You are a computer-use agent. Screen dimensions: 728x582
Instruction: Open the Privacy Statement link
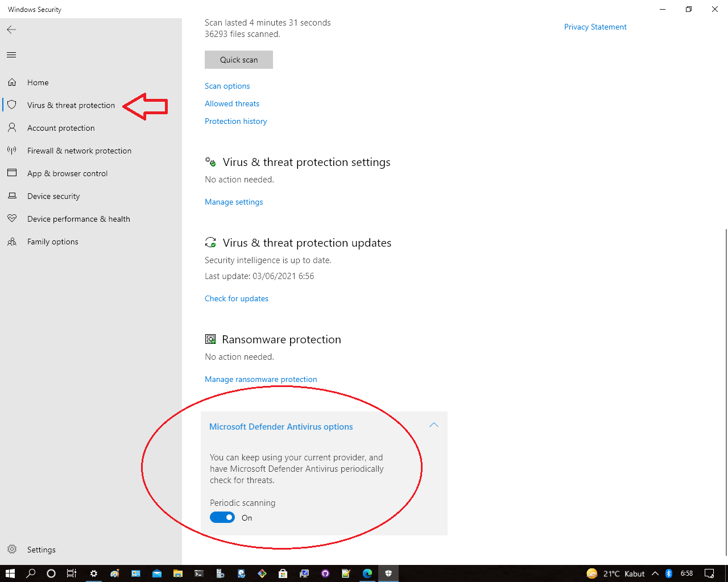click(595, 27)
